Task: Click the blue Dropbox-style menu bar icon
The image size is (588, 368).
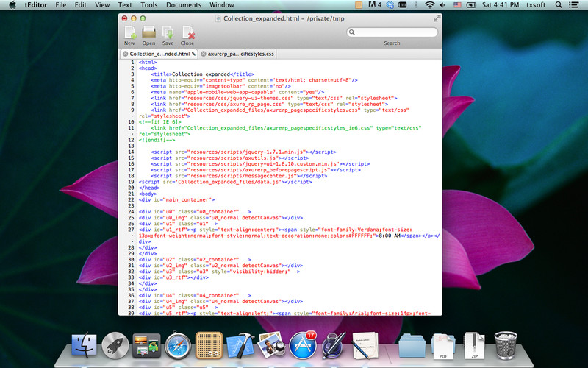Action: [390, 5]
